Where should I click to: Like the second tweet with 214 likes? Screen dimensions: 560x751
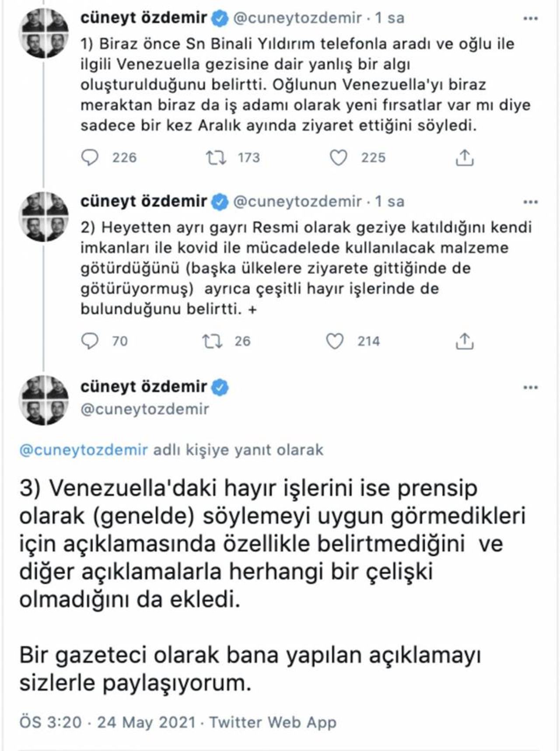coord(335,341)
